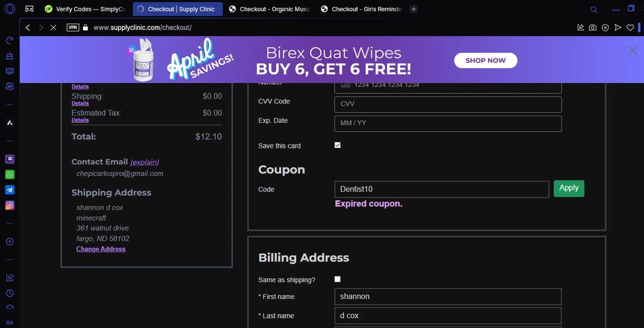Open the chip-shaped M sidebar icon
The width and height of the screenshot is (644, 328).
click(10, 86)
